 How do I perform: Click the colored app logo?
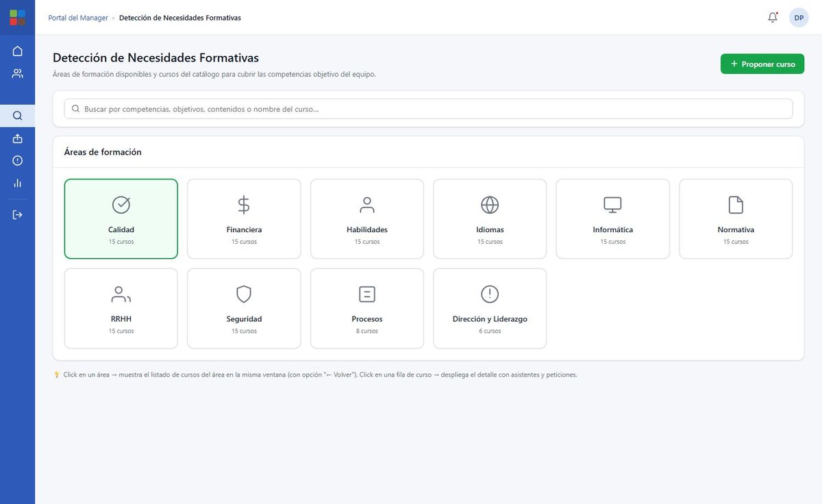pos(17,17)
